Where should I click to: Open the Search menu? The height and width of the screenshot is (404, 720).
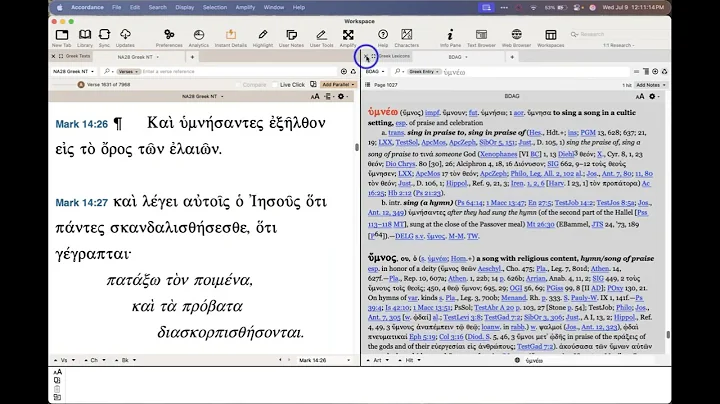coord(158,7)
